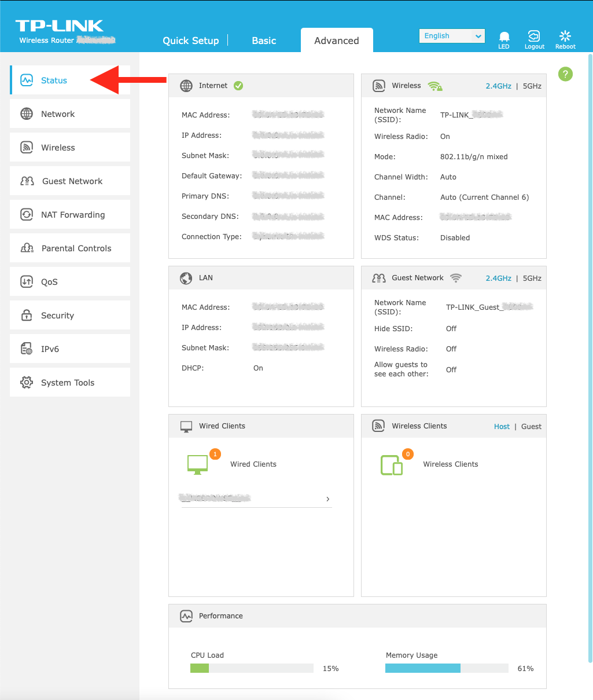Open the Security menu
Image resolution: width=593 pixels, height=700 pixels.
pos(70,316)
